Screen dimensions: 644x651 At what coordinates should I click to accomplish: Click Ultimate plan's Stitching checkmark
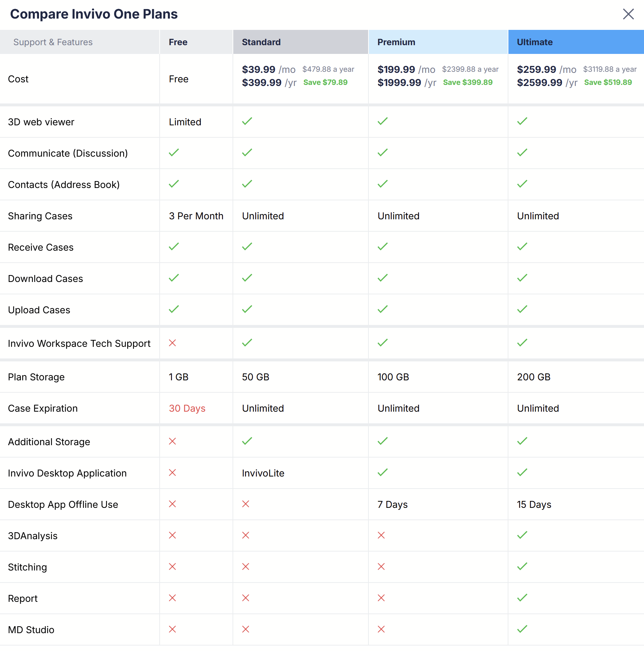click(x=522, y=566)
